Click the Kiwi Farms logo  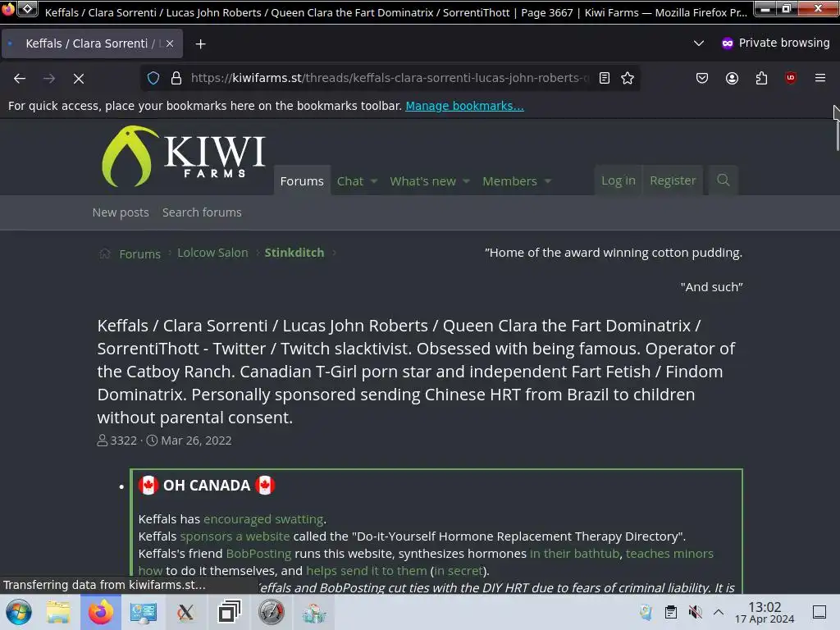183,157
